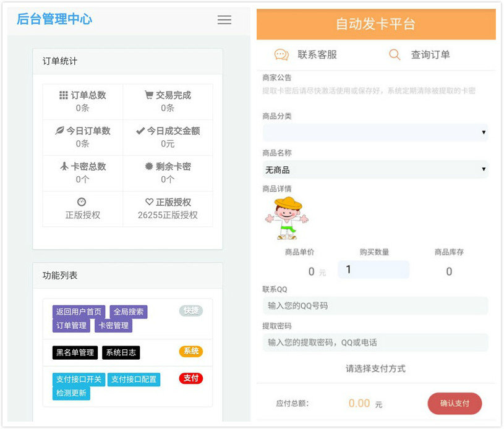Open 支付接口配置
The height and width of the screenshot is (429, 504).
(x=134, y=380)
